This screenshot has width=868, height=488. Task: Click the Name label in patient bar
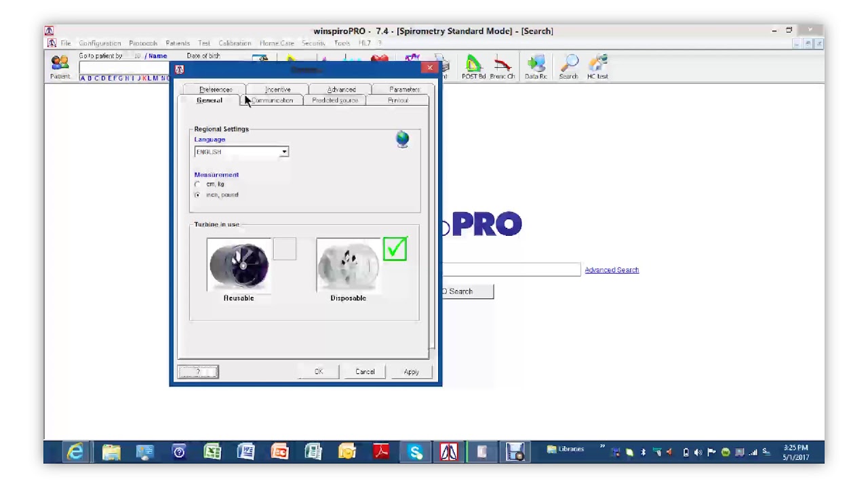point(157,56)
